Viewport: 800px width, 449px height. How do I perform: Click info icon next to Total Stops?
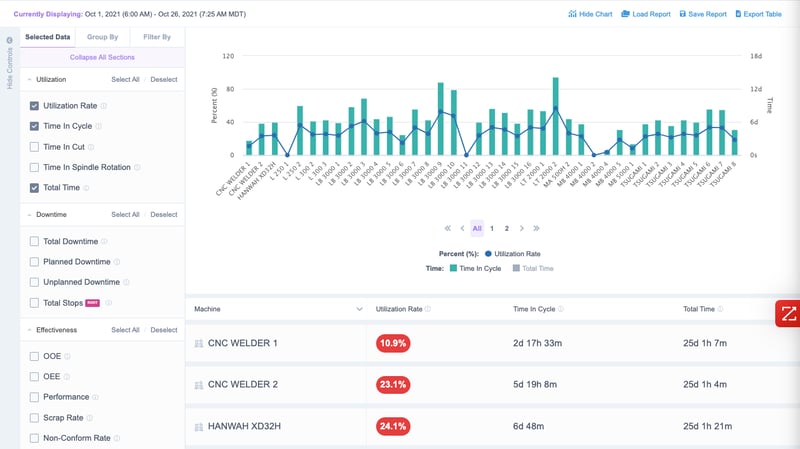108,303
